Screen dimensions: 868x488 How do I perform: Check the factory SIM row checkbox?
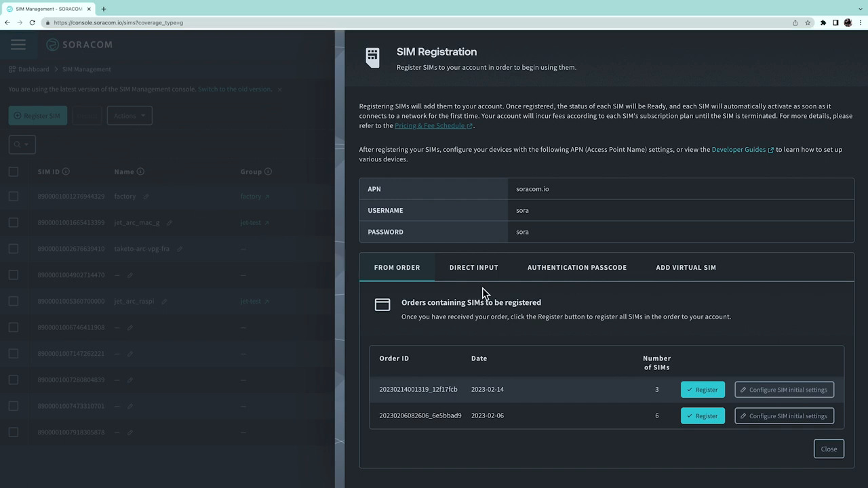(x=14, y=197)
